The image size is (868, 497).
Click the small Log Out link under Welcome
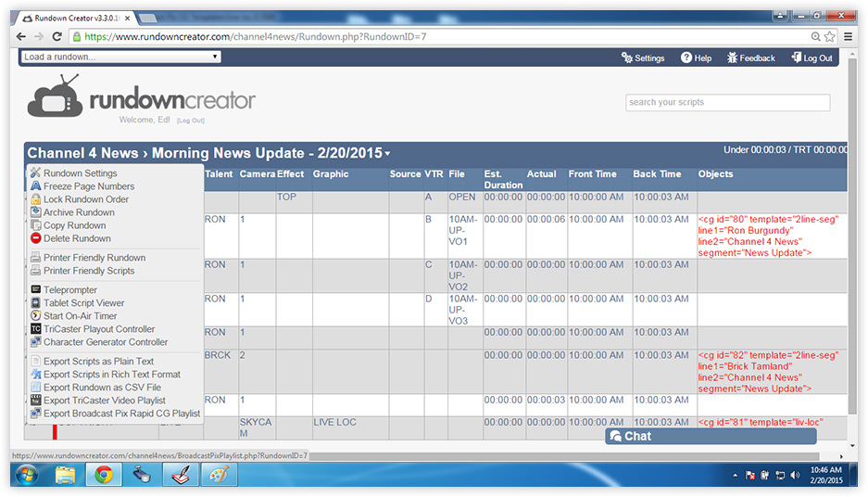pos(191,121)
